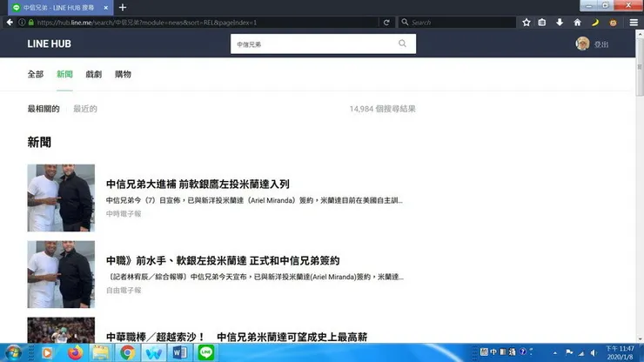Open Firefox from the taskbar

[x=75, y=353]
